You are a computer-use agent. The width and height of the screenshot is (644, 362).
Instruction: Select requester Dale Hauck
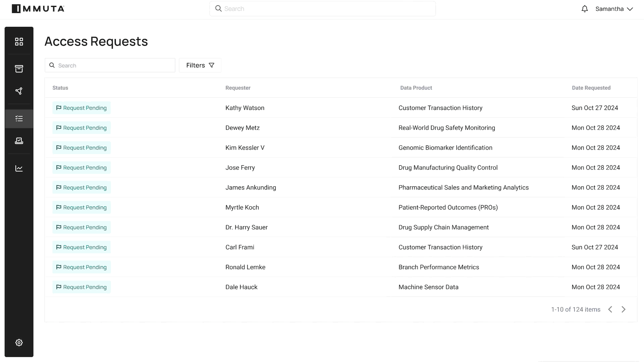(x=241, y=287)
